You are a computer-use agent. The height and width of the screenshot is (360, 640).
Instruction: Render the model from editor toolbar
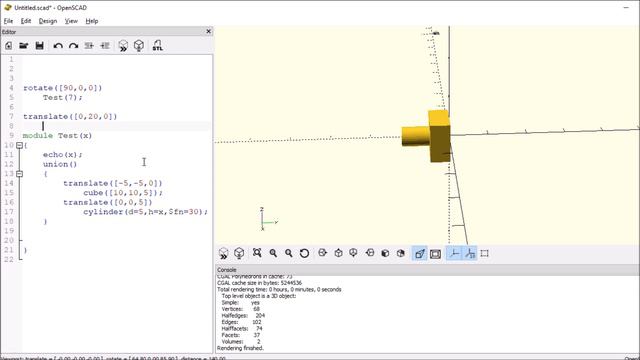[139, 46]
